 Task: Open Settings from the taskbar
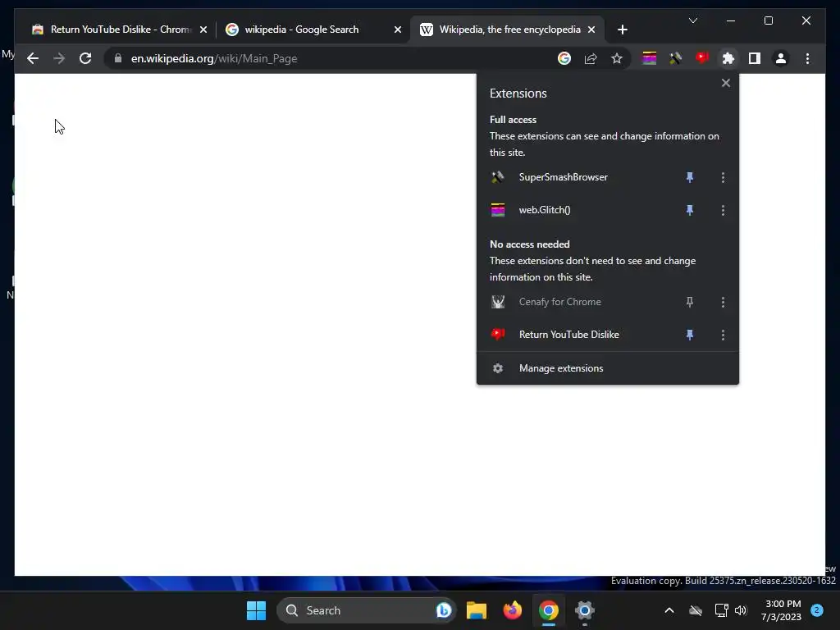point(584,610)
